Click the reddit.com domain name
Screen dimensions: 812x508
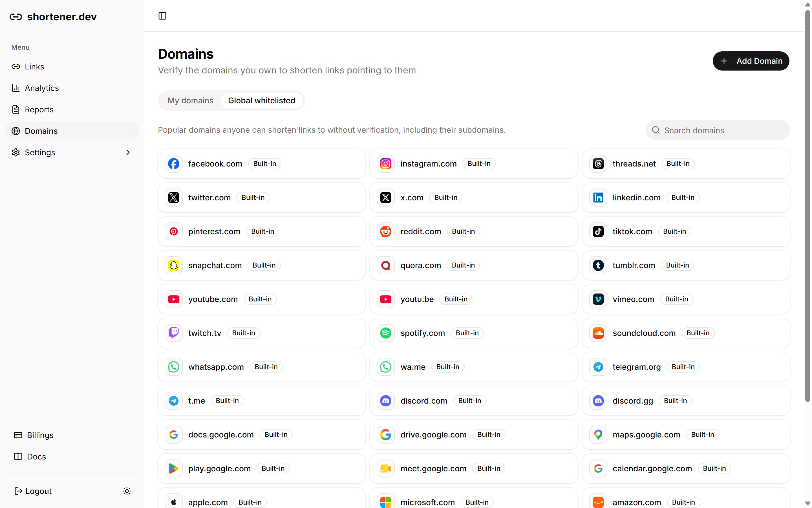pyautogui.click(x=420, y=231)
